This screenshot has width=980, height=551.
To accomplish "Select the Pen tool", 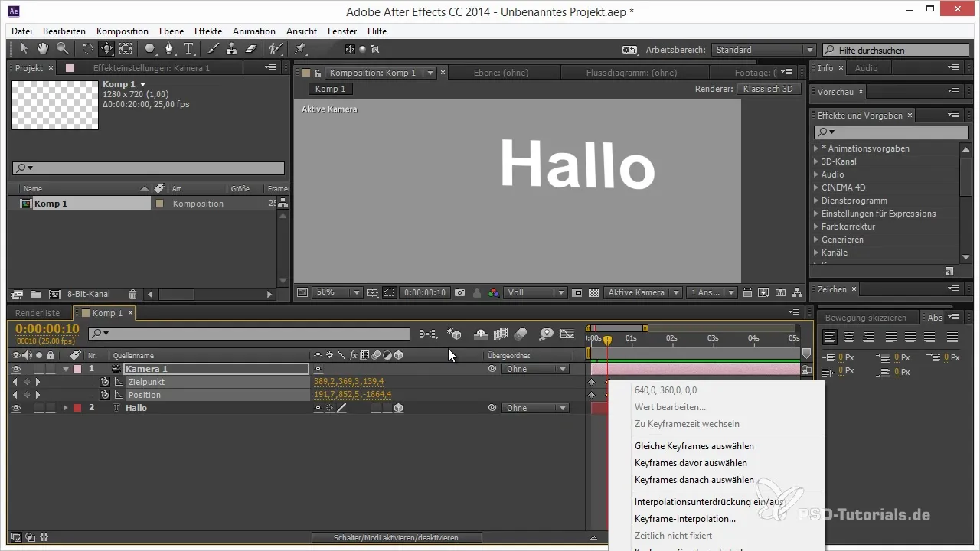I will [169, 48].
